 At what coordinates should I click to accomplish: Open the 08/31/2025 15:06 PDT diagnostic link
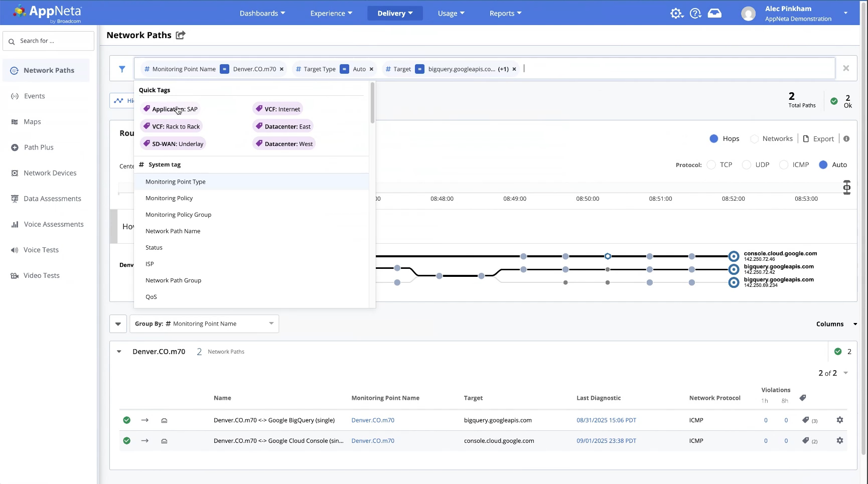(x=606, y=420)
